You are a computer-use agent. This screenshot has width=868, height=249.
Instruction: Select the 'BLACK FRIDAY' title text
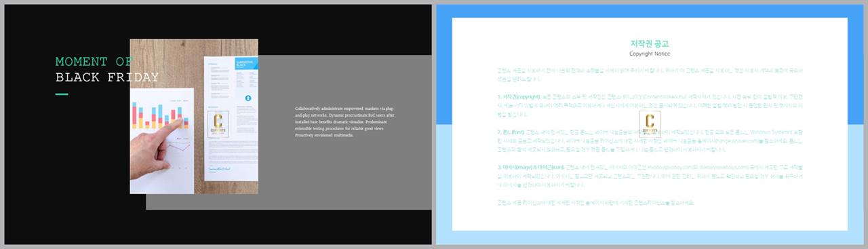coord(107,77)
